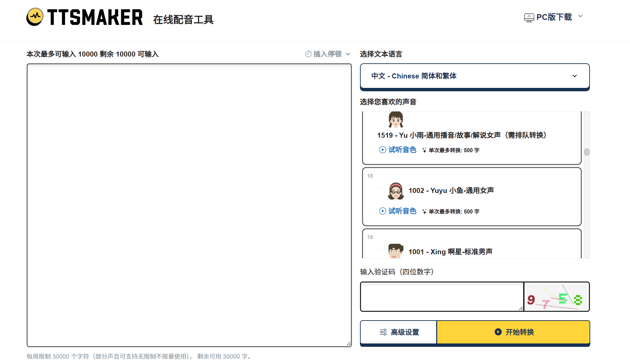This screenshot has height=364, width=630.
Task: Click 试听音色 link for 1519 Yu 小雨
Action: 402,150
